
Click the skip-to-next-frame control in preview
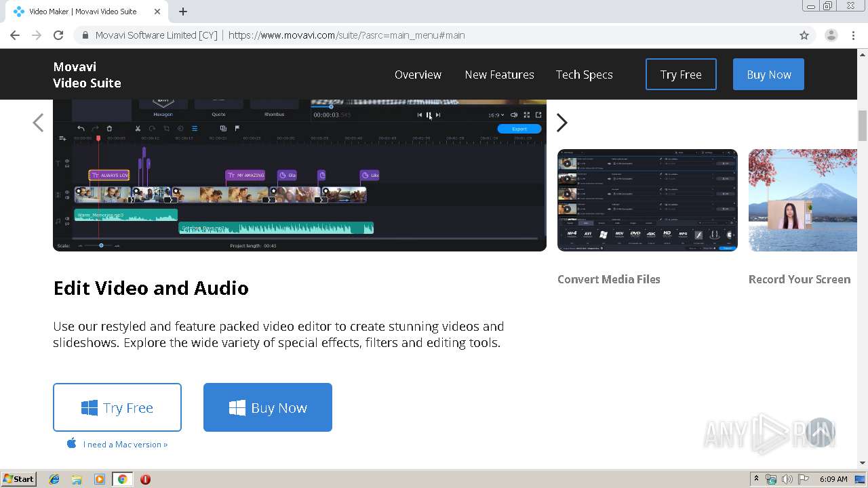[x=438, y=115]
